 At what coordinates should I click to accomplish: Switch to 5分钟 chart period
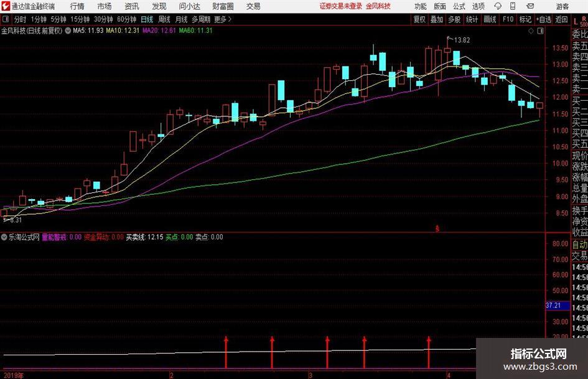tap(58, 19)
